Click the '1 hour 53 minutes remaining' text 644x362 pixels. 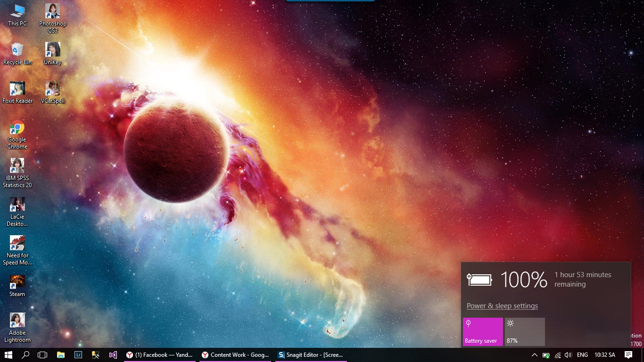coord(583,280)
